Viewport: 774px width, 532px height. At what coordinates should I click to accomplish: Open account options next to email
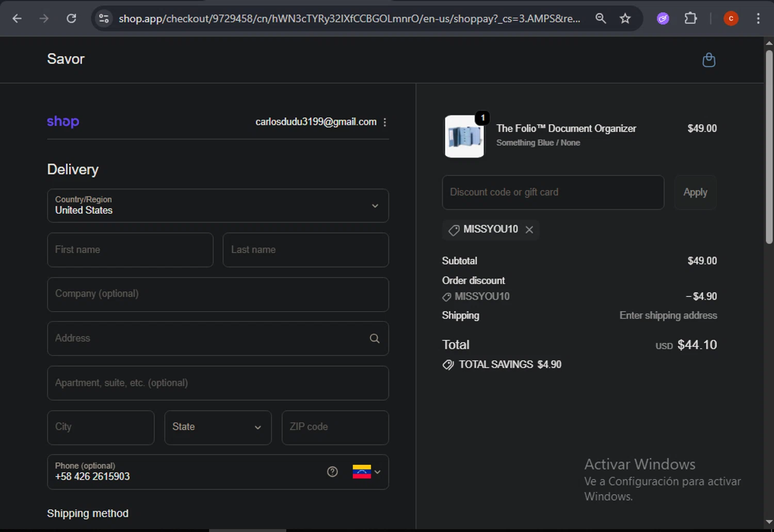(385, 122)
